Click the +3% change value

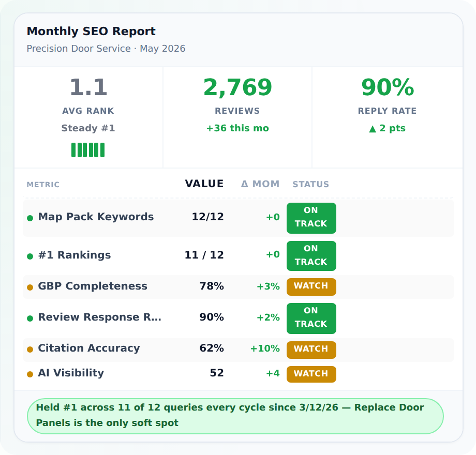[269, 286]
